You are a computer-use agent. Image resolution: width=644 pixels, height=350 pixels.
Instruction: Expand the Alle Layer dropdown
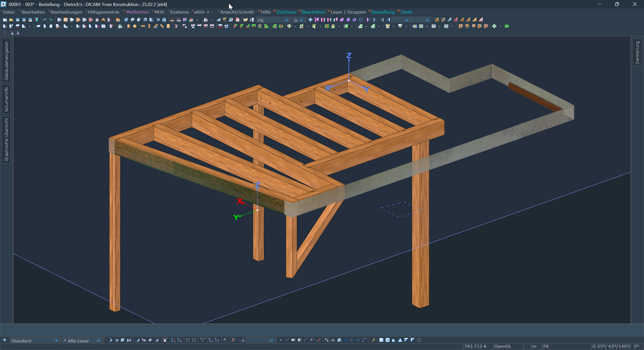pyautogui.click(x=100, y=340)
